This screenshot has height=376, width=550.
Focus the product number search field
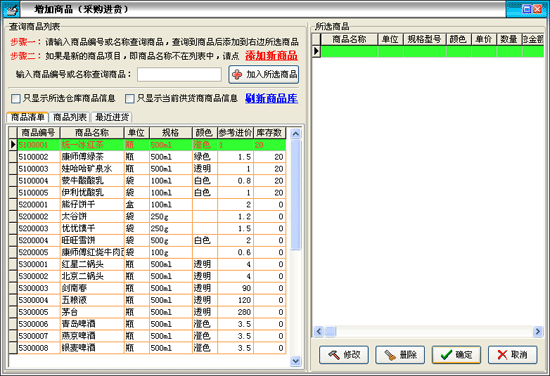point(179,74)
